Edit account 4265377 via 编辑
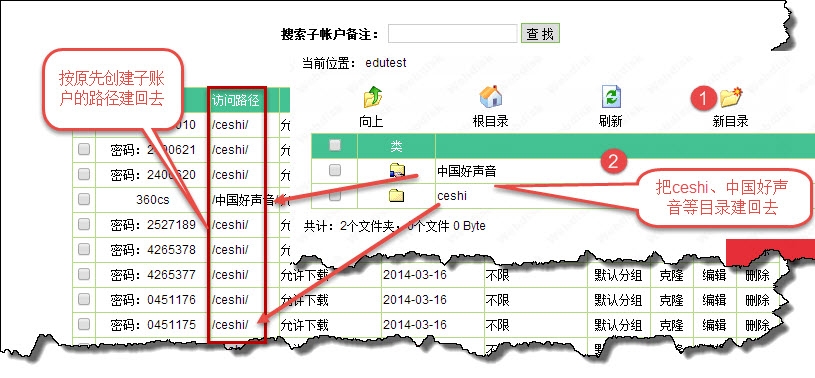The width and height of the screenshot is (815, 378). point(714,275)
